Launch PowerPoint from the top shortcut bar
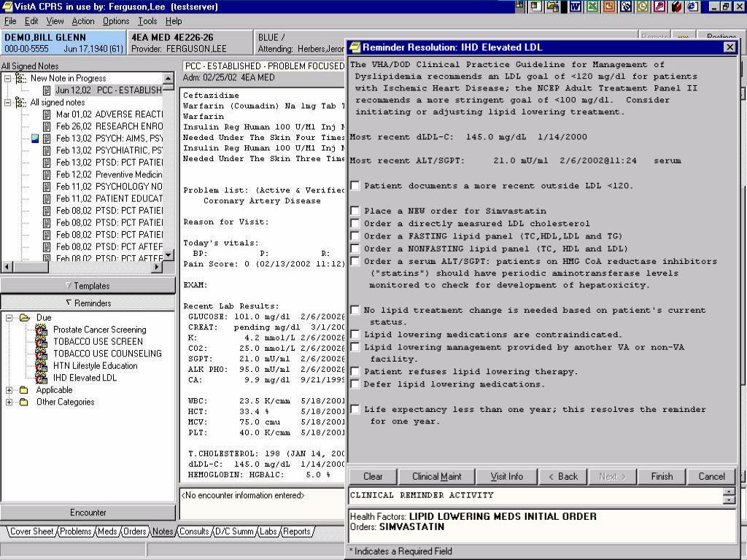 coord(609,6)
